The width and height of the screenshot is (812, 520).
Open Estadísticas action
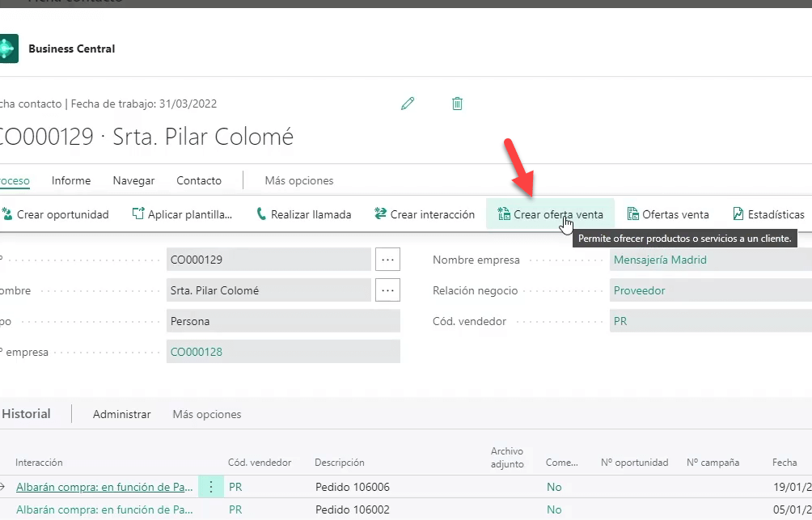(x=768, y=214)
